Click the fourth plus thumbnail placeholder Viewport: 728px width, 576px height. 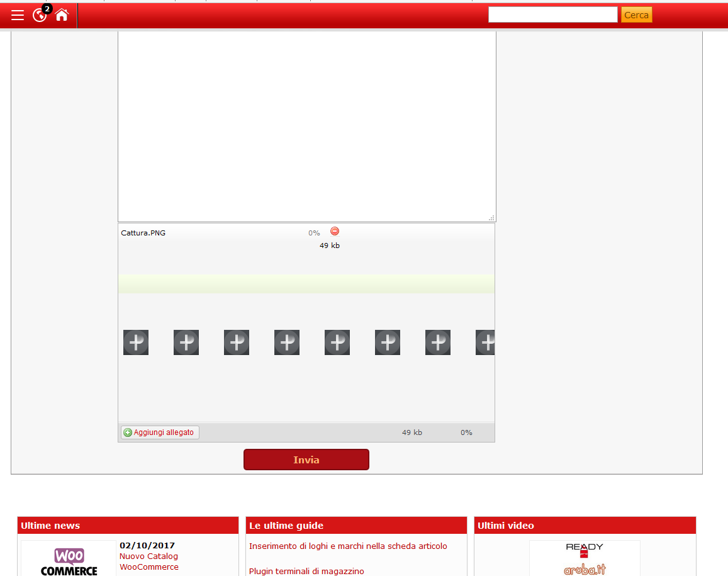[x=287, y=342]
